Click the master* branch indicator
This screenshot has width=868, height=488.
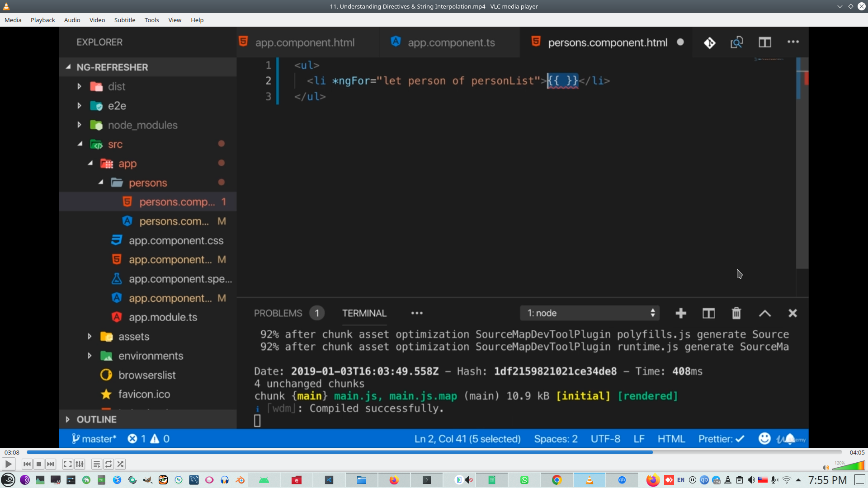tap(94, 438)
